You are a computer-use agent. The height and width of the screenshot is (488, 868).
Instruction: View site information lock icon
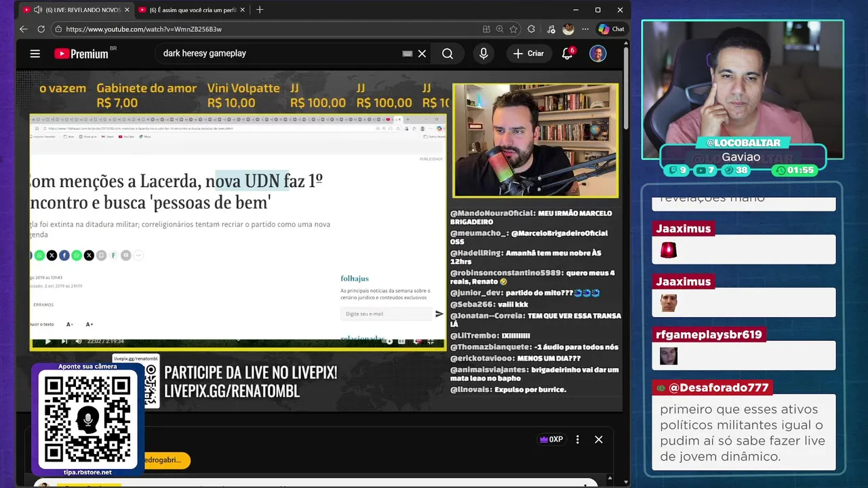[58, 29]
